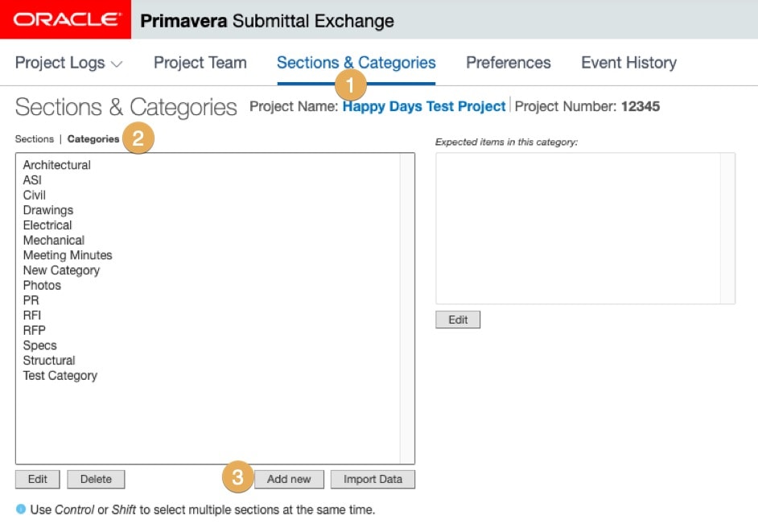
Task: Click the Edit button under the category list
Action: [x=38, y=480]
